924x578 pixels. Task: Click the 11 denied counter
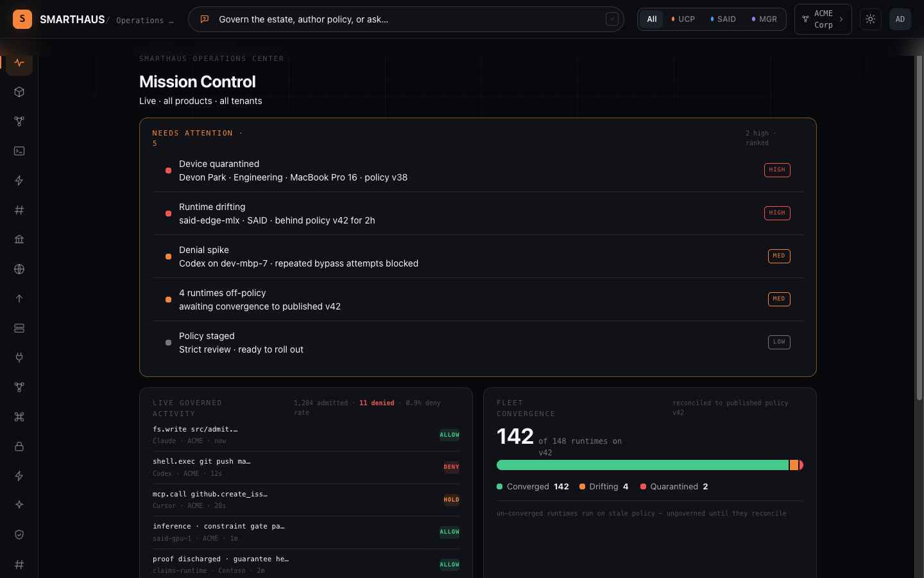(377, 403)
